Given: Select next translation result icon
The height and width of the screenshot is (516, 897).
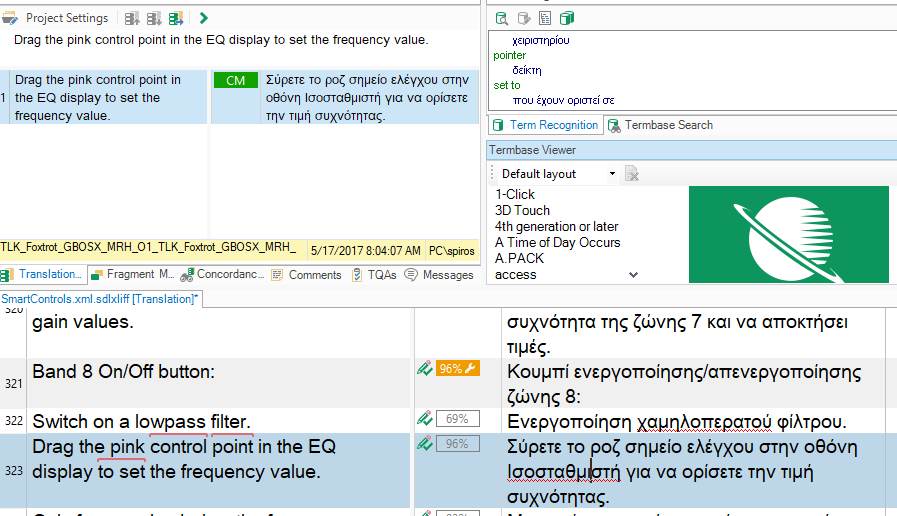Looking at the screenshot, I should coord(153,18).
